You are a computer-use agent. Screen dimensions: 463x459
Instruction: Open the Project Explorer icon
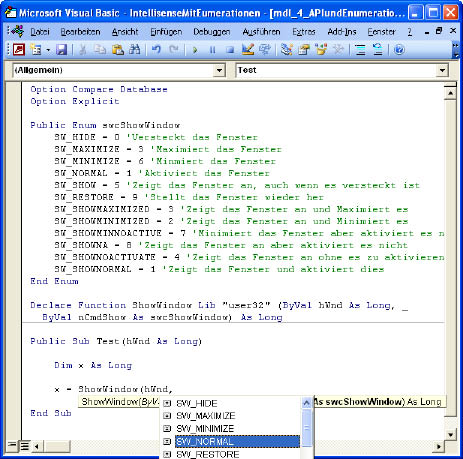pos(286,50)
